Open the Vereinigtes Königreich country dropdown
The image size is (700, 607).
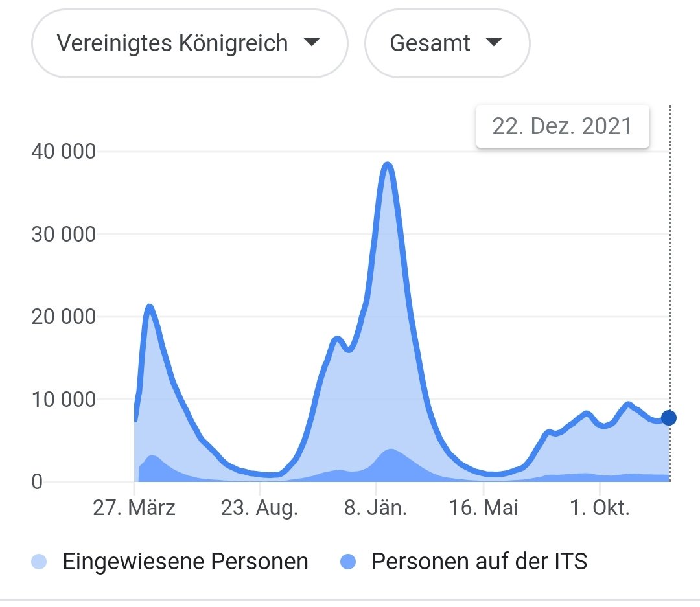[189, 43]
